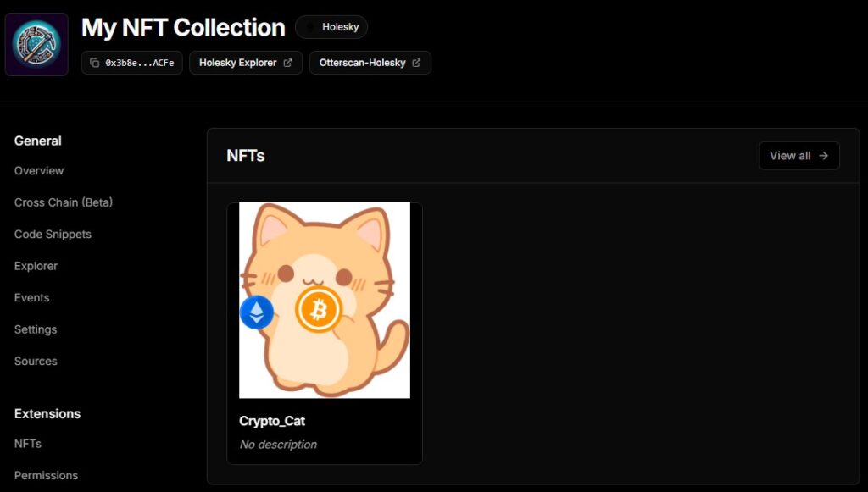Click the Holesky network badge
Screen dimensions: 868x492
[x=331, y=27]
